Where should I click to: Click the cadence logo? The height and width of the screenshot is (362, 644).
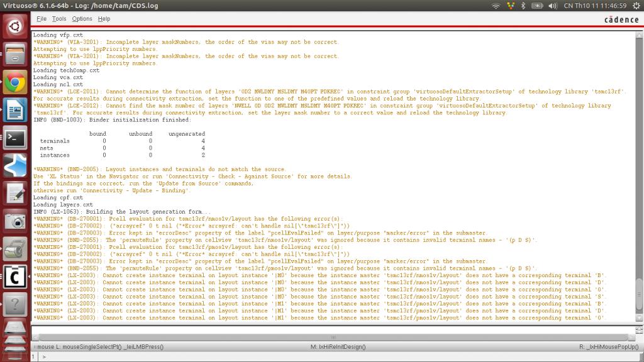coord(621,19)
